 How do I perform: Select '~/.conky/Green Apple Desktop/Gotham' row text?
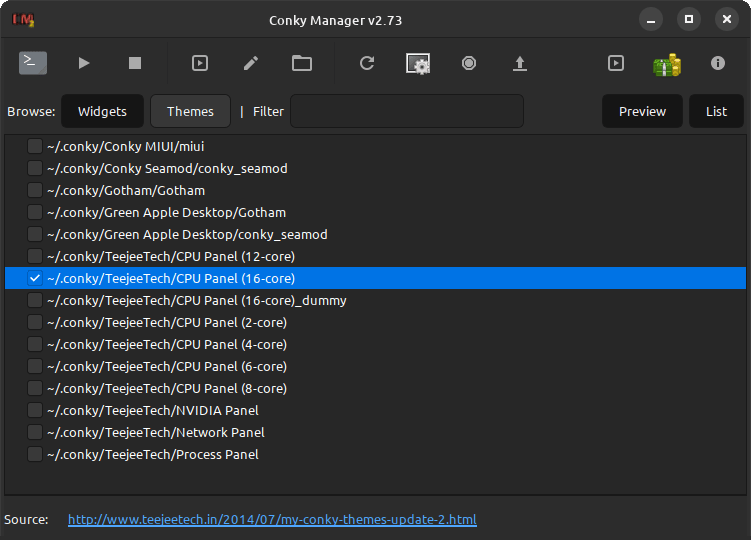pos(166,213)
